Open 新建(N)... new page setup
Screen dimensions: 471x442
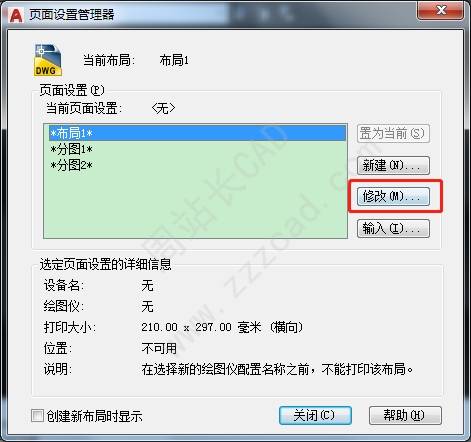393,165
